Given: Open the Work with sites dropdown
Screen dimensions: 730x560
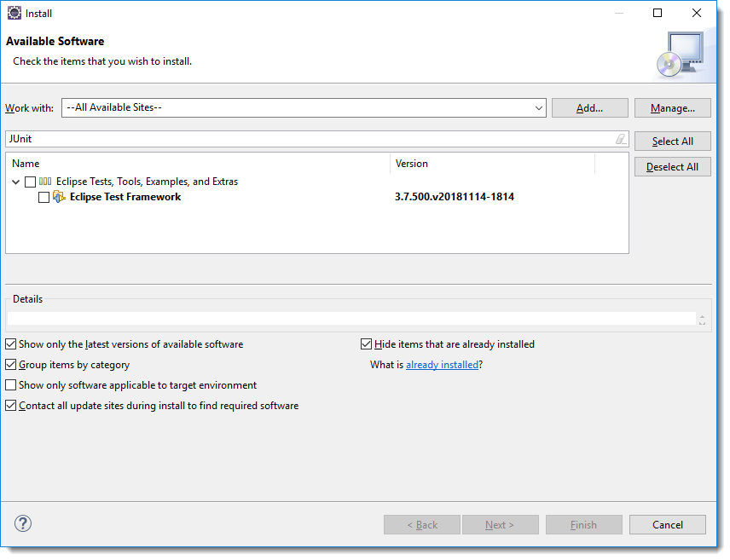Looking at the screenshot, I should pos(539,108).
